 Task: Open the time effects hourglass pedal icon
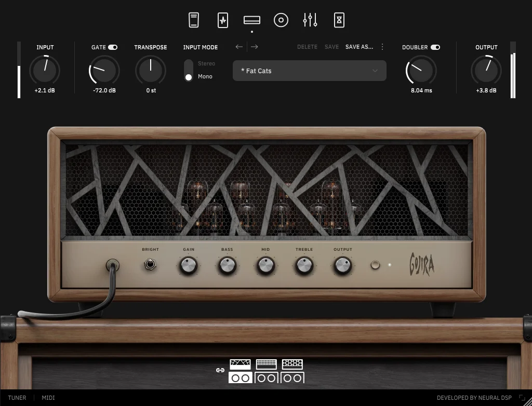pyautogui.click(x=339, y=20)
